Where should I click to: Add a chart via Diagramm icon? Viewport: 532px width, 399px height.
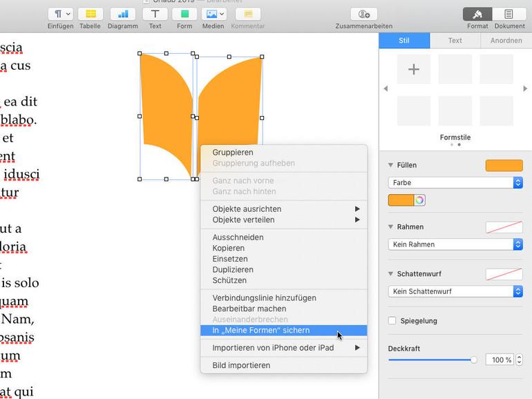pos(123,14)
